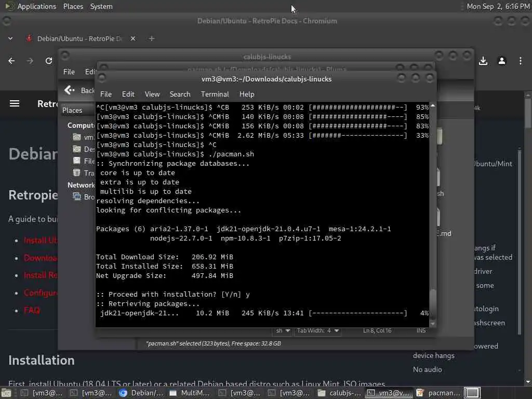The width and height of the screenshot is (532, 399).
Task: Switch to MultiM... taskbar window button
Action: click(x=191, y=393)
